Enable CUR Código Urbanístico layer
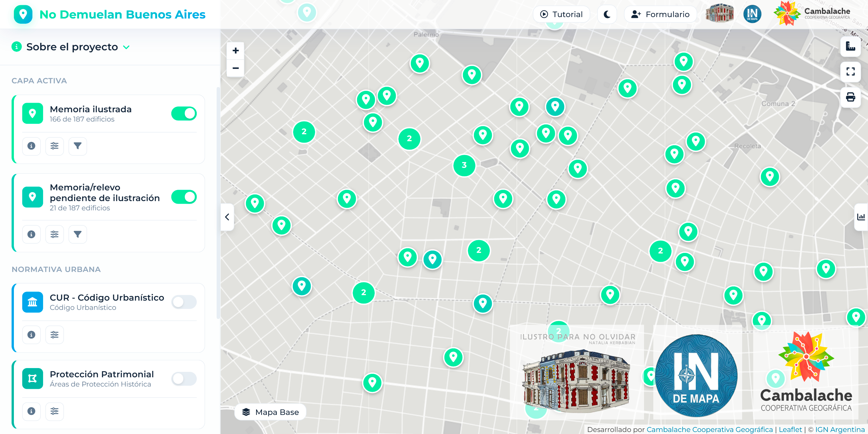 [x=184, y=302]
